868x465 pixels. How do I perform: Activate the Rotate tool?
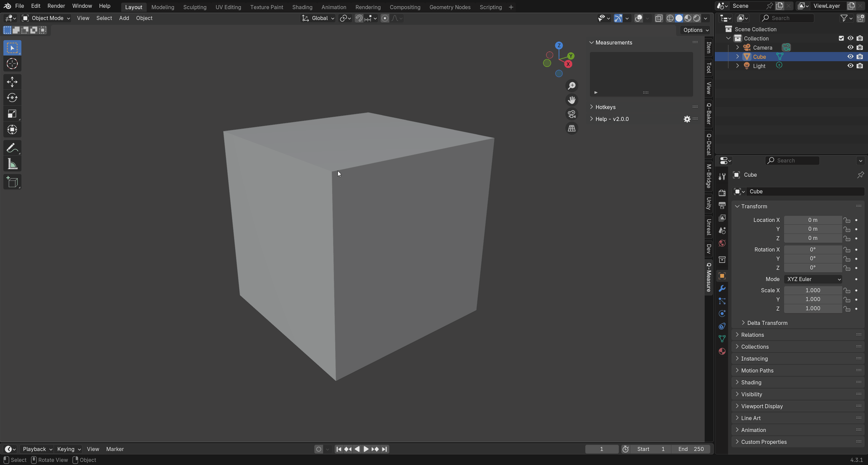(12, 98)
